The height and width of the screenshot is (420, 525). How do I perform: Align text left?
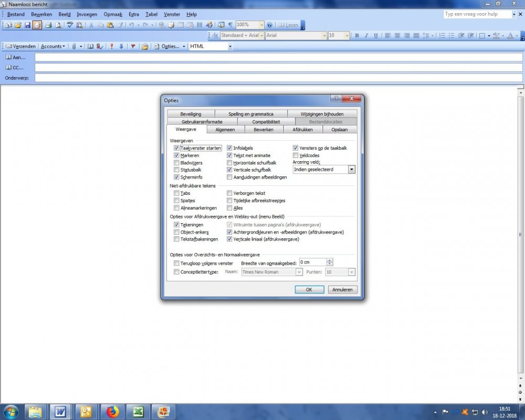(388, 36)
